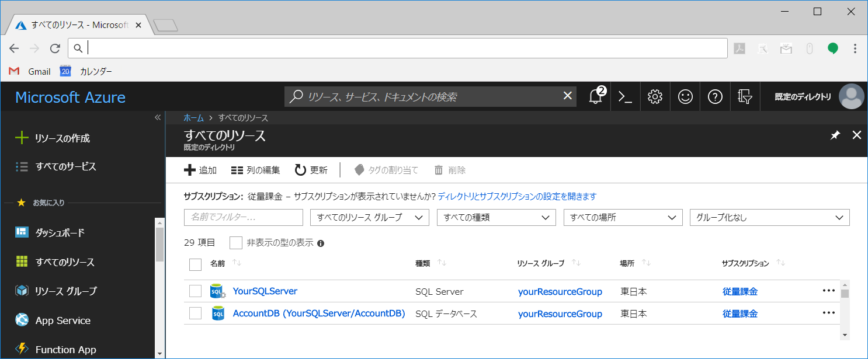Select the ホーム breadcrumb item
This screenshot has width=868, height=359.
[x=193, y=117]
